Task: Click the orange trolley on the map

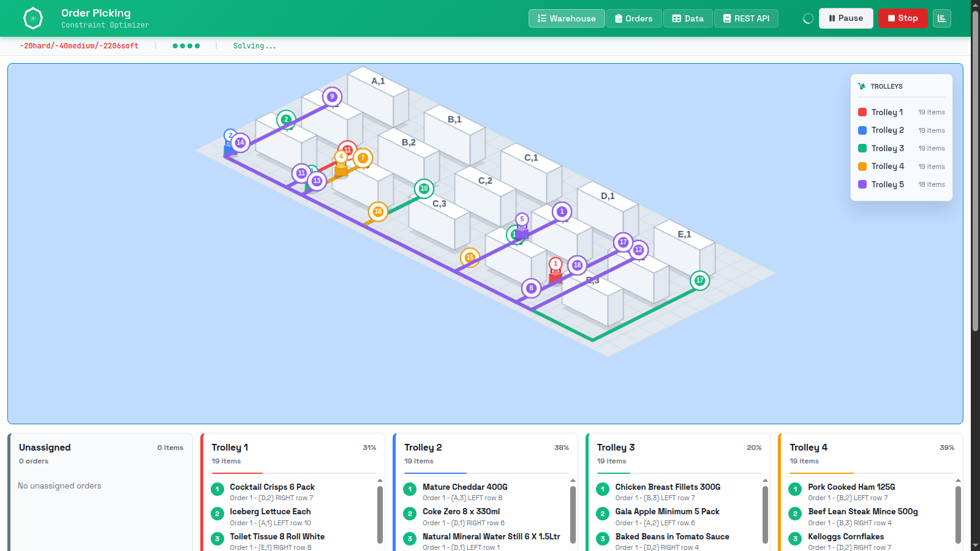Action: point(341,170)
